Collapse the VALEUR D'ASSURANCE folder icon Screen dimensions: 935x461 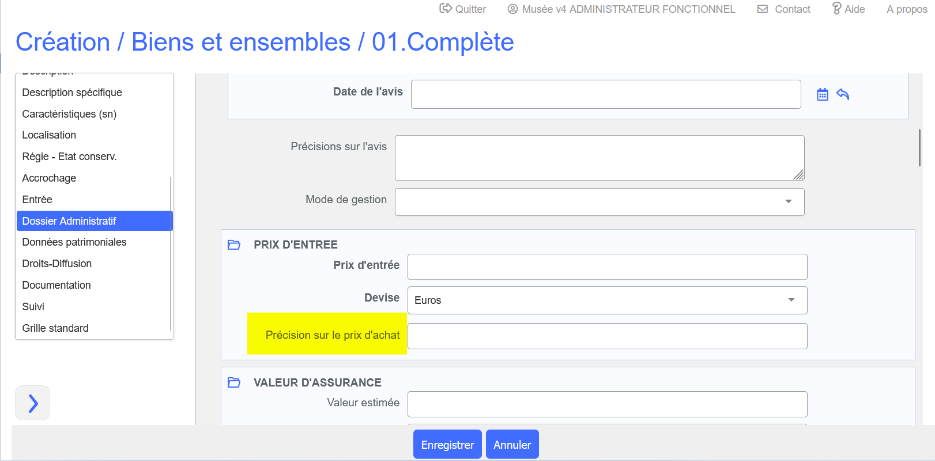pos(234,382)
